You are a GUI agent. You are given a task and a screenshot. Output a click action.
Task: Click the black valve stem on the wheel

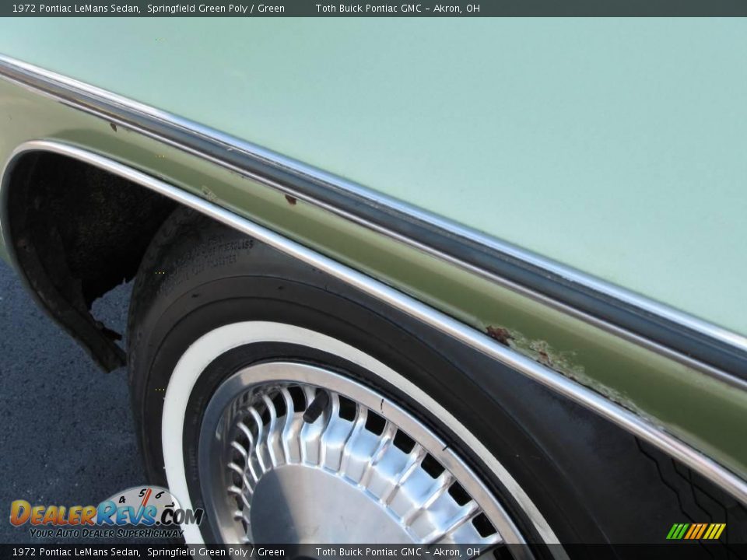316,406
